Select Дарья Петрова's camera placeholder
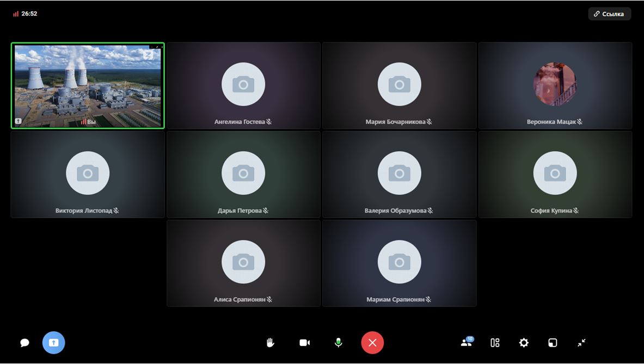The width and height of the screenshot is (644, 364). (x=243, y=173)
